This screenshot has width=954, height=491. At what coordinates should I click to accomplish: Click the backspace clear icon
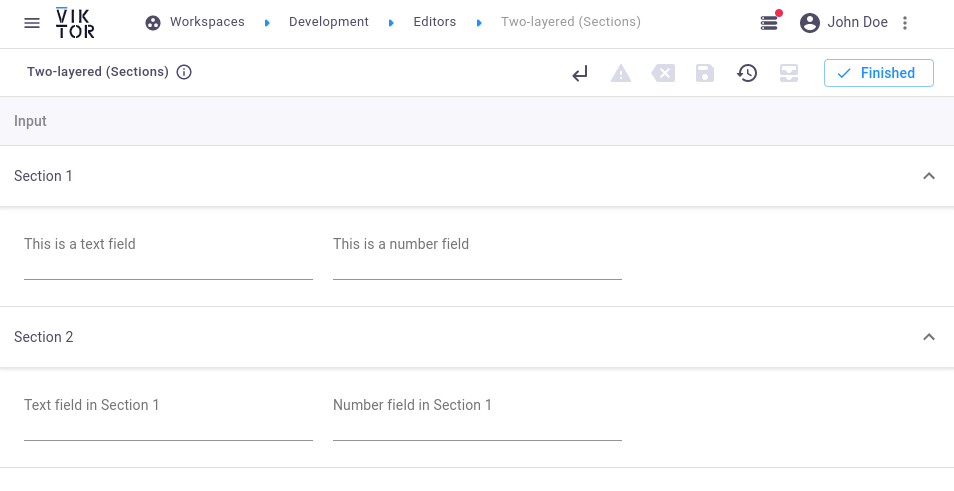[x=663, y=73]
